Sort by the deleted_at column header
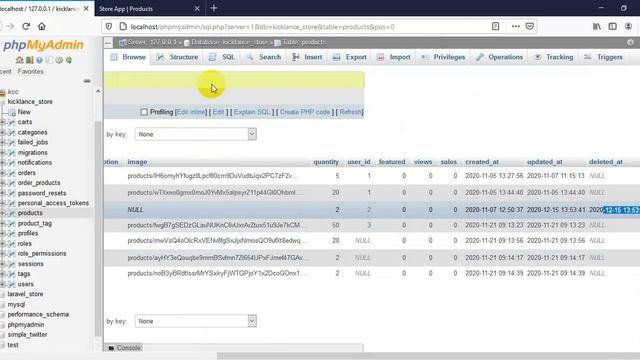 [606, 162]
